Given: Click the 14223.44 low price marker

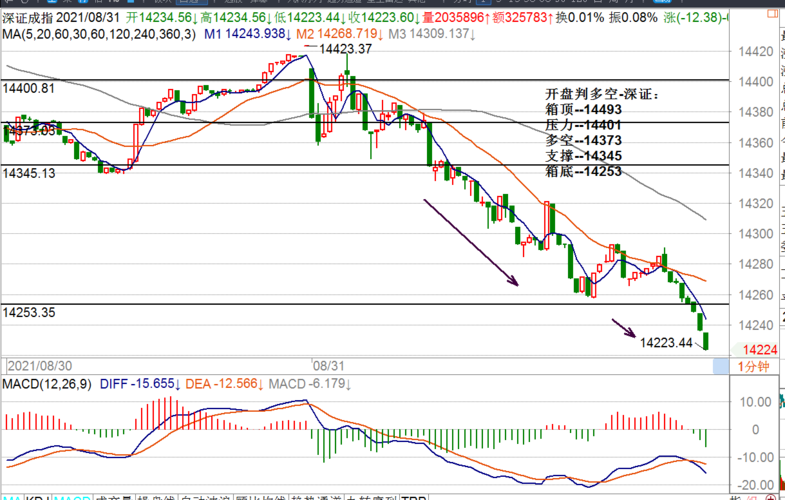Looking at the screenshot, I should (x=666, y=342).
